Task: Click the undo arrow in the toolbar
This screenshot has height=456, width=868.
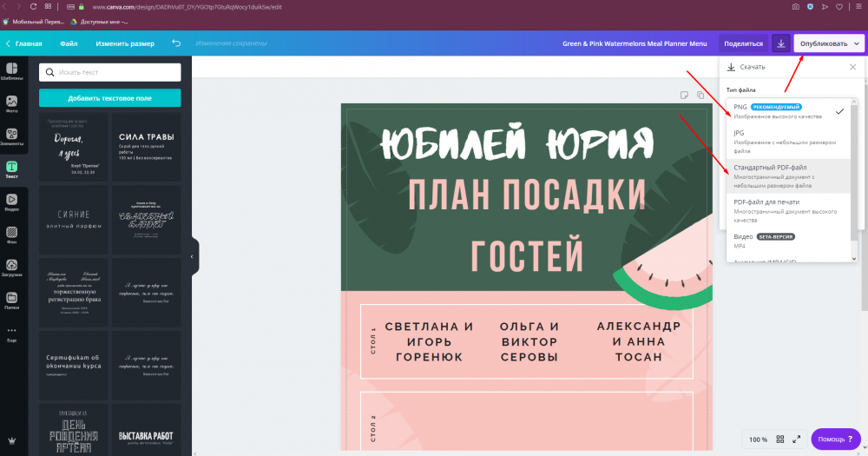Action: (176, 43)
